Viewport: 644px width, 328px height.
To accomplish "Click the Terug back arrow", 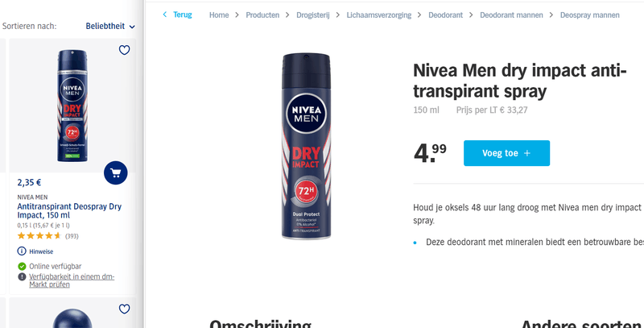I will click(165, 15).
